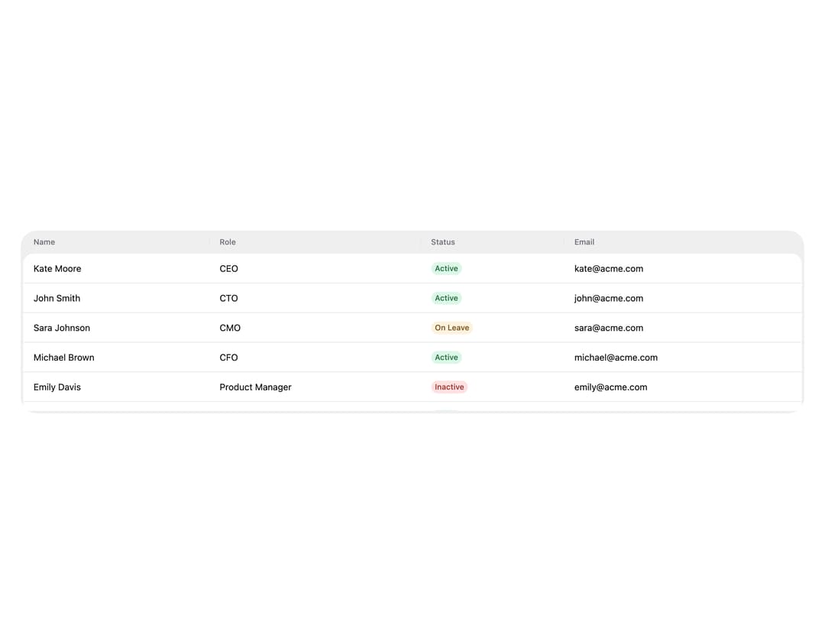Select the Inactive status badge
This screenshot has width=825, height=644.
(449, 387)
